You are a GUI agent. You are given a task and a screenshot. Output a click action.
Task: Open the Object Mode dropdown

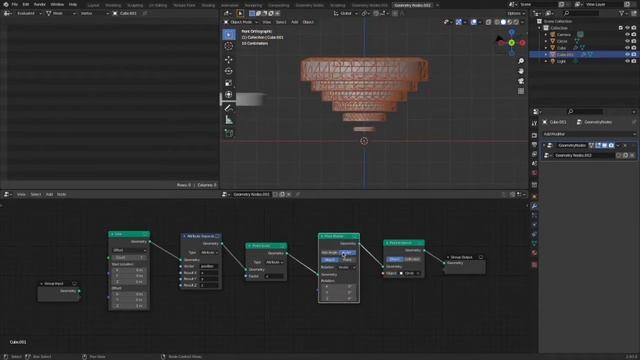click(241, 22)
